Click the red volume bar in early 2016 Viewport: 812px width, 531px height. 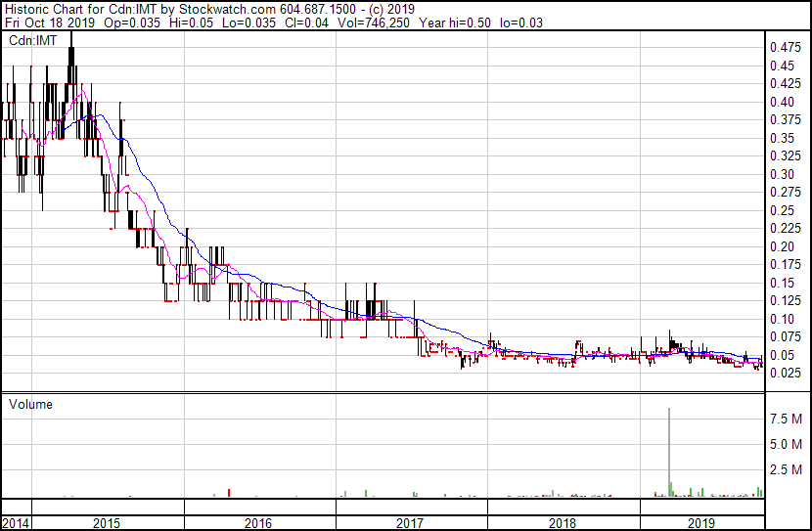(229, 493)
